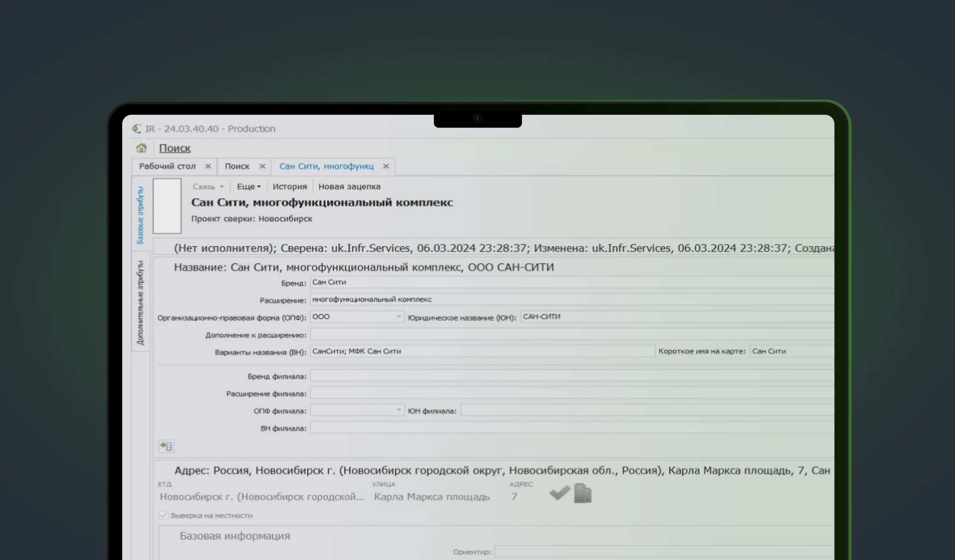The height and width of the screenshot is (560, 955).
Task: Open the ОПФ филиала dropdown
Action: 357,410
